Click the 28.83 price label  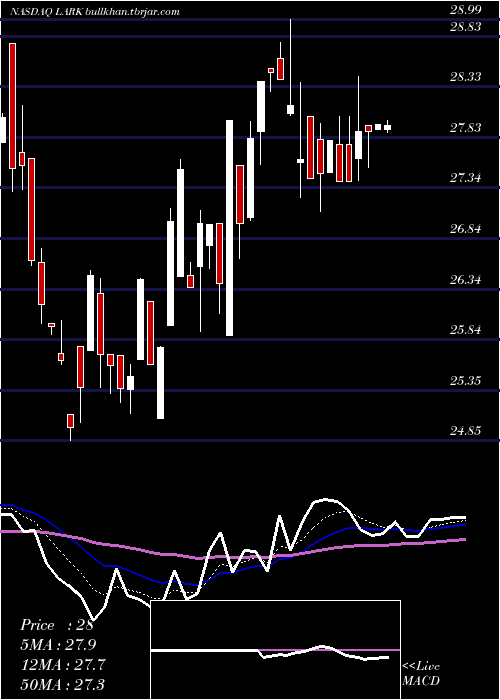pos(465,27)
